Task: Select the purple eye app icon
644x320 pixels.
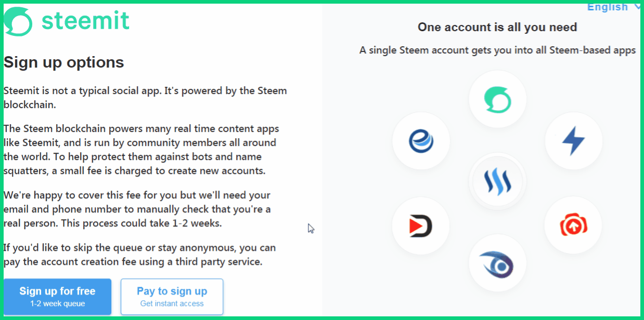Action: [x=497, y=264]
